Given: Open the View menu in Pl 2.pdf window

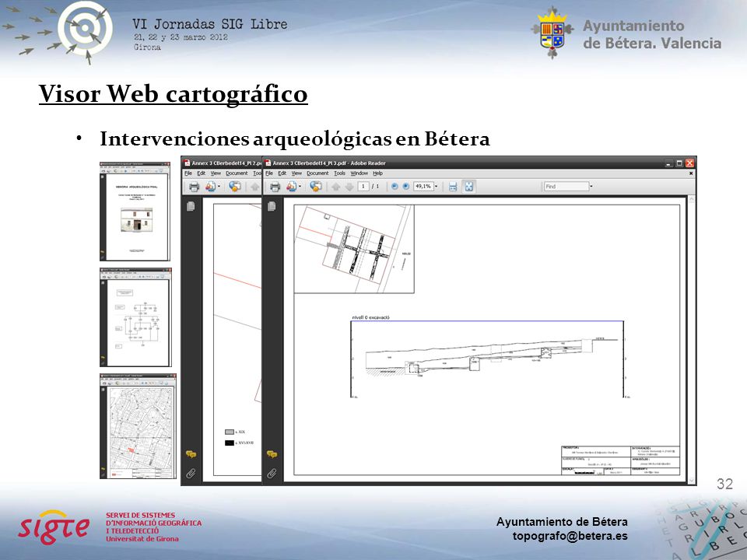Looking at the screenshot, I should [216, 173].
